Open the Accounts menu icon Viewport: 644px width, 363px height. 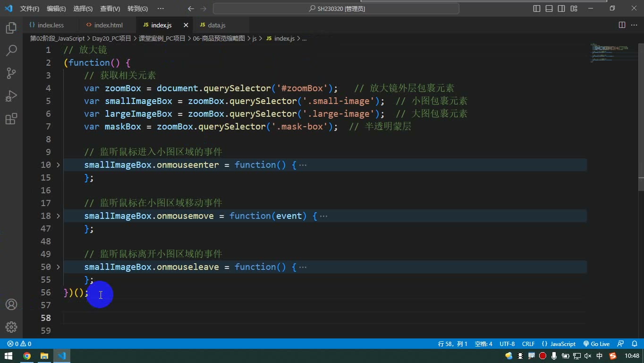click(x=11, y=304)
